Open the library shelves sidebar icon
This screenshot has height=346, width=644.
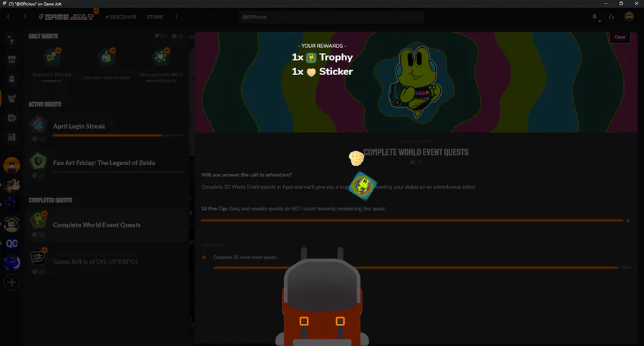coord(11,137)
